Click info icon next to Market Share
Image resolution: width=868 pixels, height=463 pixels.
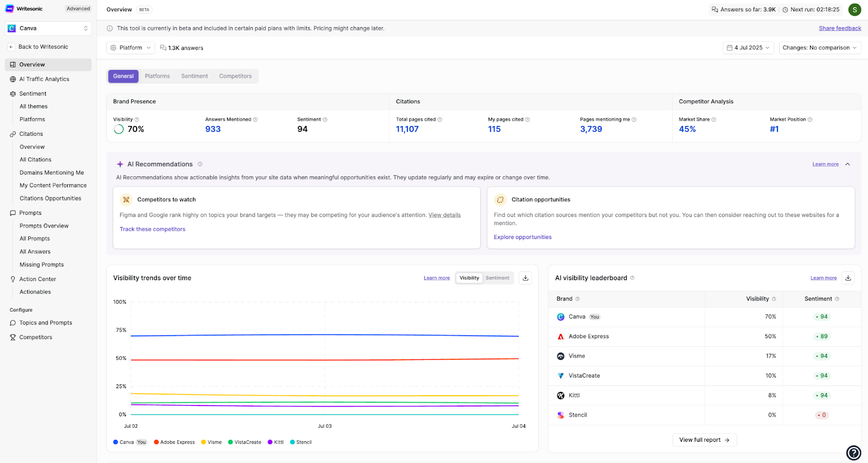(x=713, y=119)
